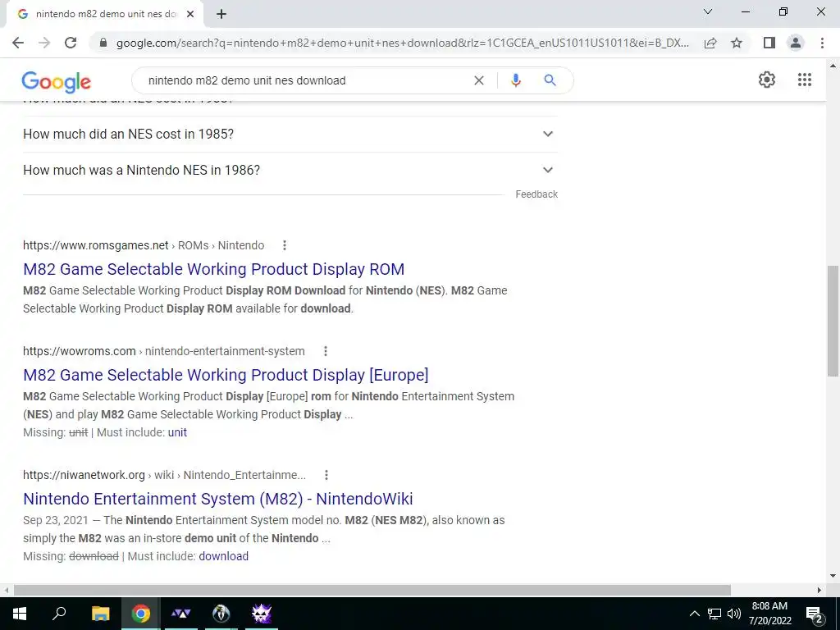Open the Chrome three-dot menu
840x630 pixels.
[822, 43]
